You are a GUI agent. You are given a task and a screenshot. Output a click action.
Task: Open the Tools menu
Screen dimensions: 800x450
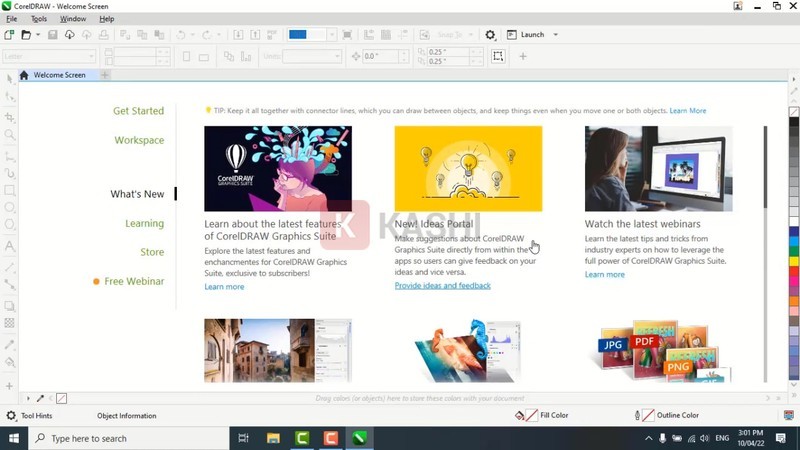[39, 19]
